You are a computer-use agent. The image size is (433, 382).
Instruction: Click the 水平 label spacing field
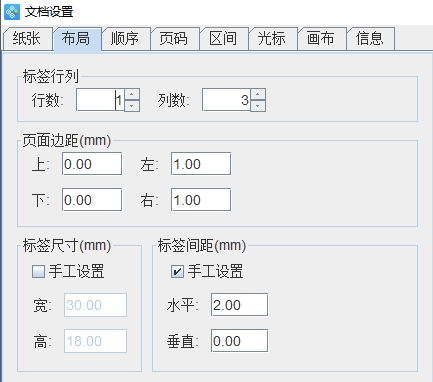pos(239,305)
